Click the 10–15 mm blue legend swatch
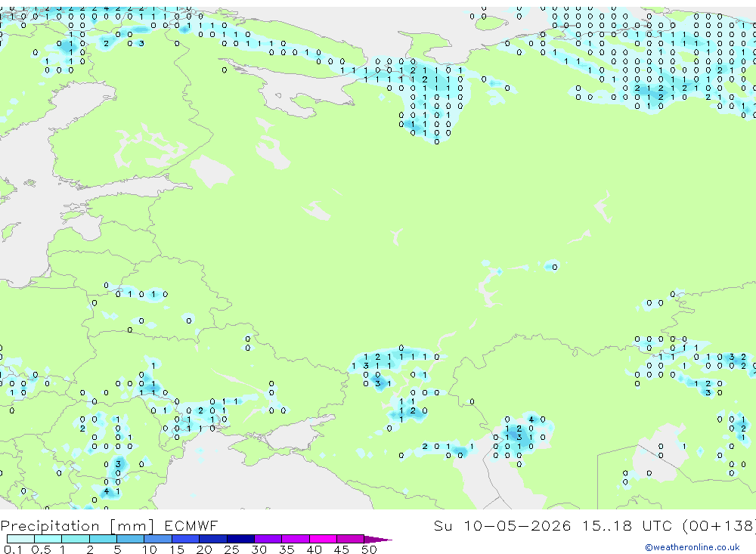Image resolution: width=756 pixels, height=554 pixels. click(158, 539)
